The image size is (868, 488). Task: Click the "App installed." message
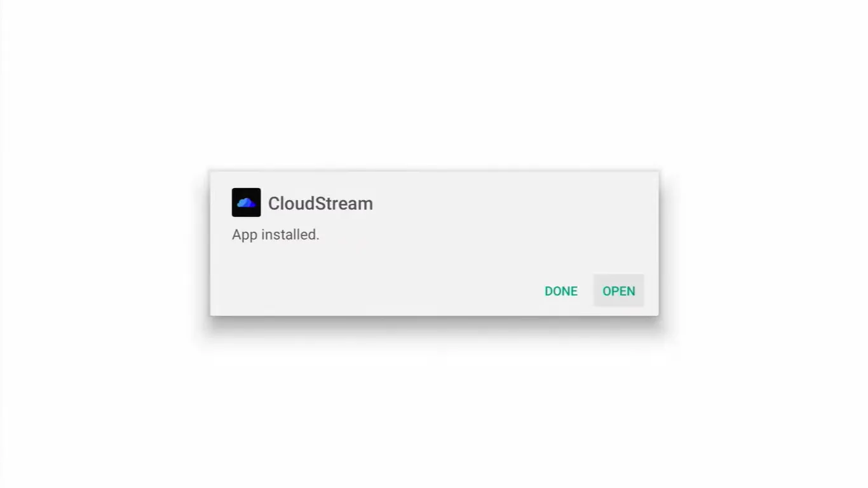[x=276, y=234]
